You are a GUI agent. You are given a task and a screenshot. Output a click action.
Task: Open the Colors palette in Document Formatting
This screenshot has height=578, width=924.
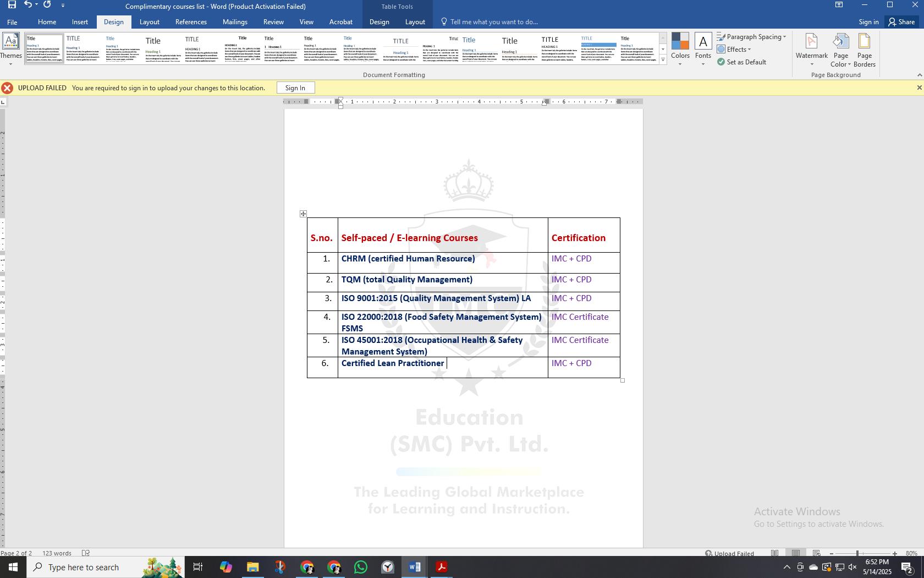point(680,49)
